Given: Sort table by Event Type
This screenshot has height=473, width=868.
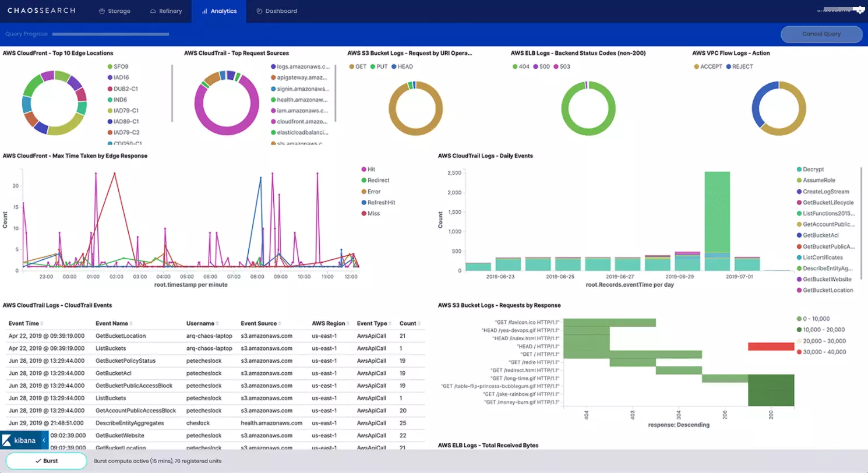Looking at the screenshot, I should click(374, 323).
